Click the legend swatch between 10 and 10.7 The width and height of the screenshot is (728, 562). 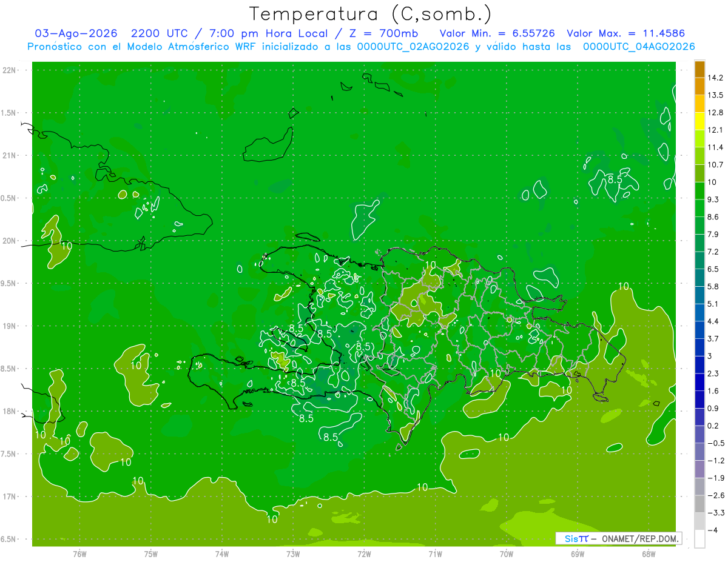coord(699,173)
